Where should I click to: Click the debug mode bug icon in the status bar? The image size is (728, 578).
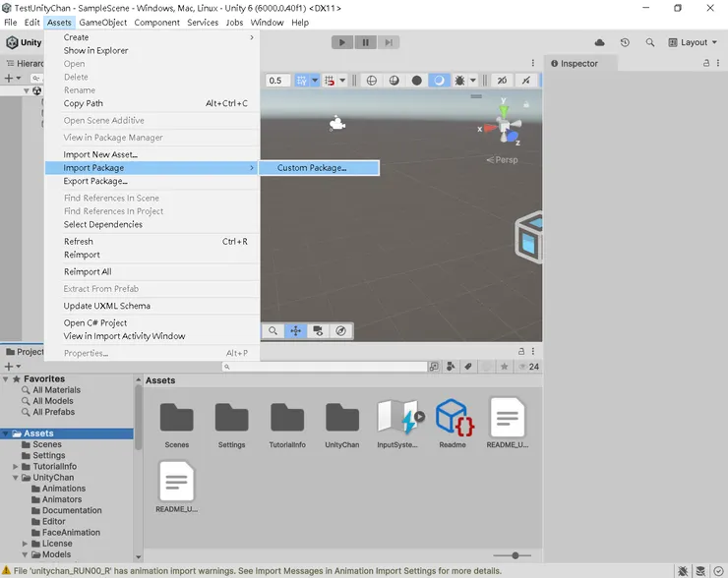click(683, 570)
